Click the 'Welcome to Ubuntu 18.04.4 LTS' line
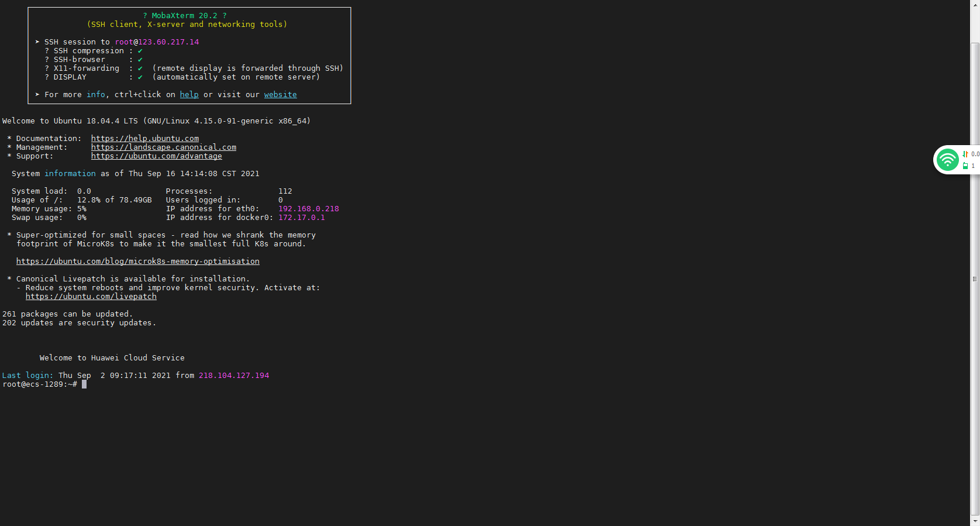The width and height of the screenshot is (980, 526). (x=157, y=121)
